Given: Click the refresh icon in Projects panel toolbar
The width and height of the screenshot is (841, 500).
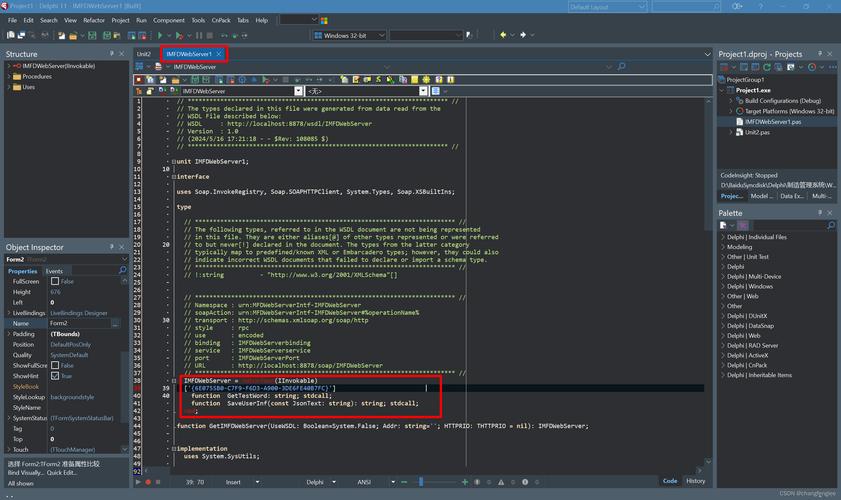Looking at the screenshot, I should pyautogui.click(x=767, y=67).
